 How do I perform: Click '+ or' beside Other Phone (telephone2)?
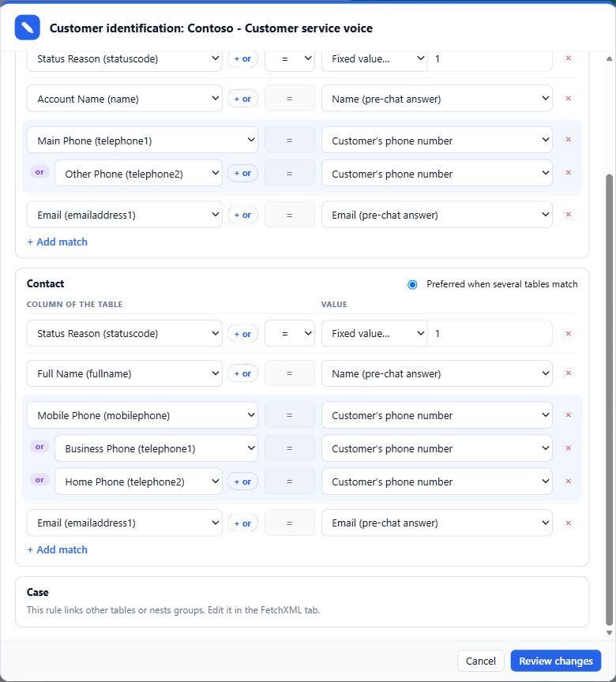coord(242,173)
